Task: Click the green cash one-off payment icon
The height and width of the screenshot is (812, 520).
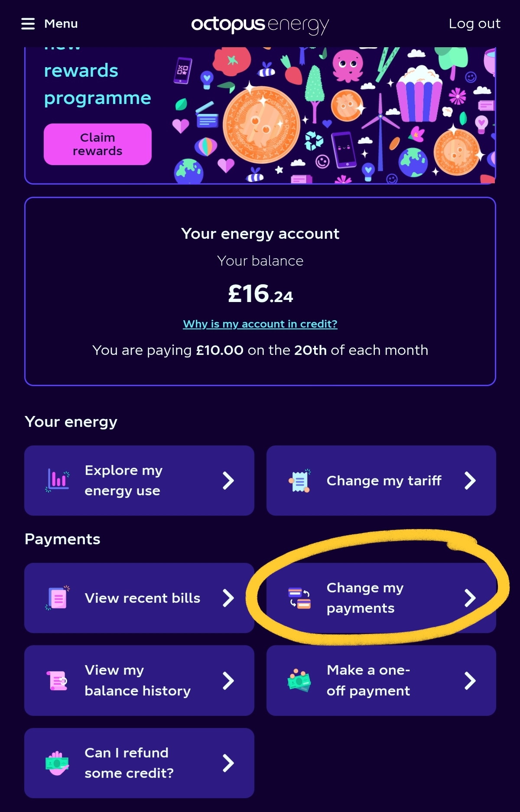Action: (299, 680)
